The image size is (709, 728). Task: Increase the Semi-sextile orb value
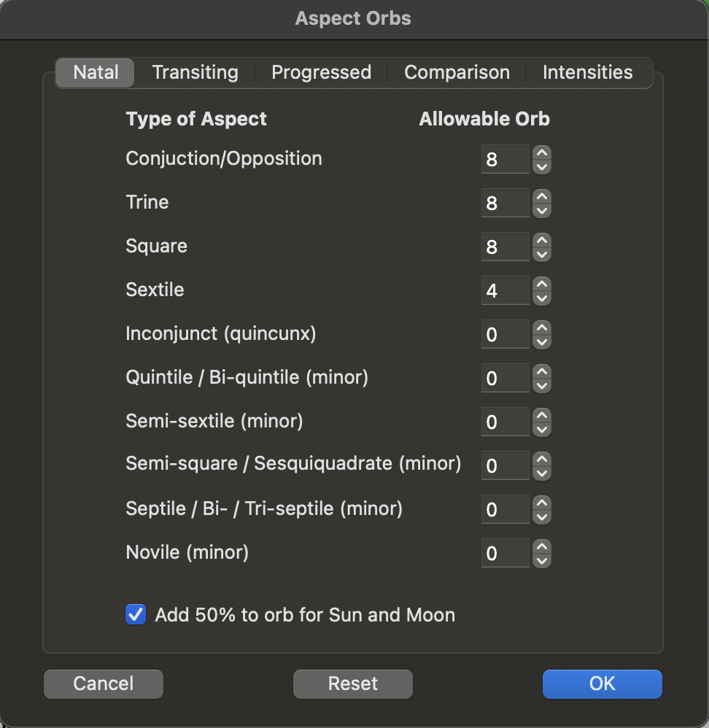pos(541,415)
